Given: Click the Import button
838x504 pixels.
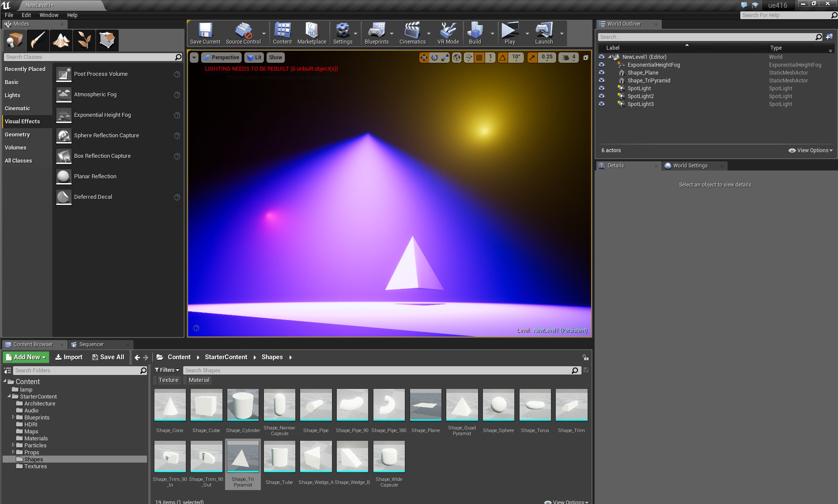Looking at the screenshot, I should (69, 357).
